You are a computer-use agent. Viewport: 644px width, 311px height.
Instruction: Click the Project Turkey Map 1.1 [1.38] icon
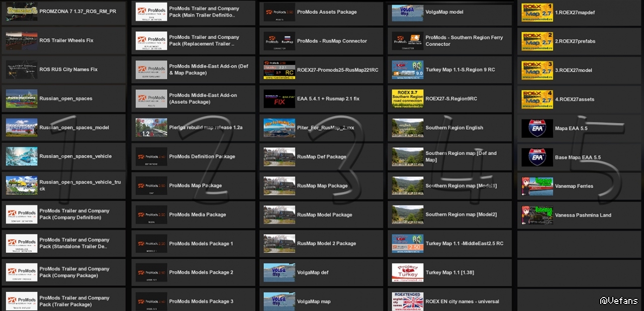[x=408, y=272]
